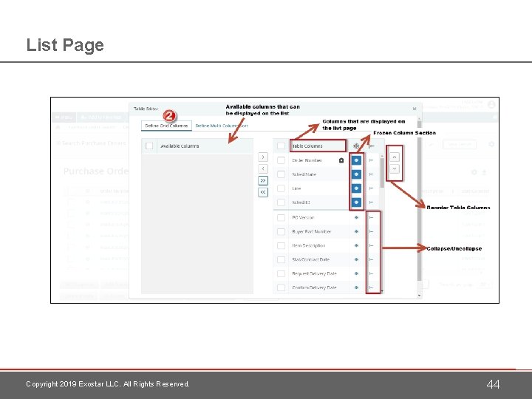Collapse the Item Description column
The width and height of the screenshot is (532, 399).
coord(371,245)
